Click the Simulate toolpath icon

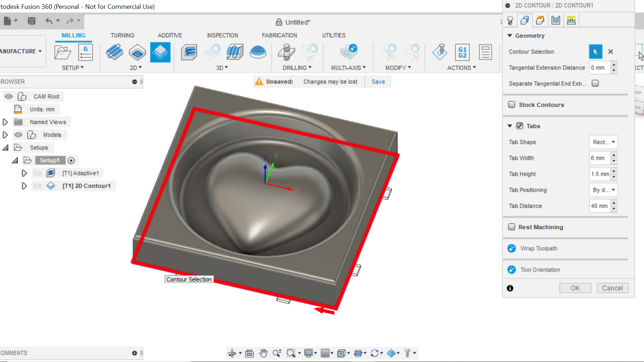click(x=440, y=52)
